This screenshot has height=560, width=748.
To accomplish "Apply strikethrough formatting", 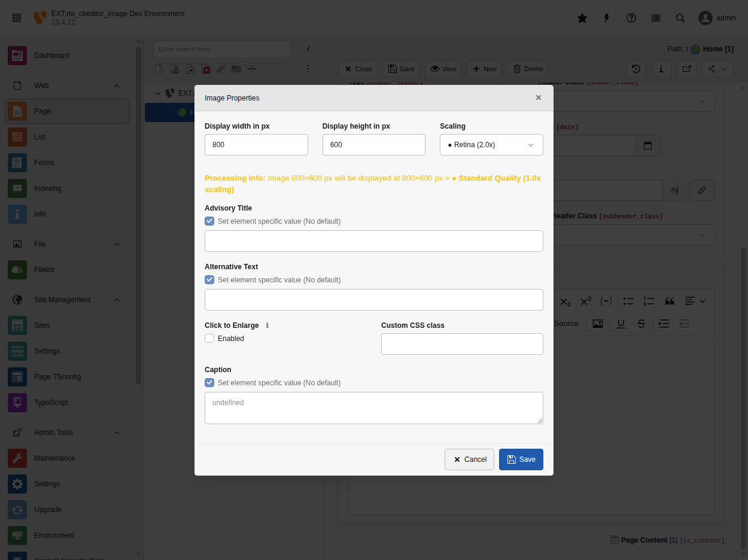I will point(640,323).
